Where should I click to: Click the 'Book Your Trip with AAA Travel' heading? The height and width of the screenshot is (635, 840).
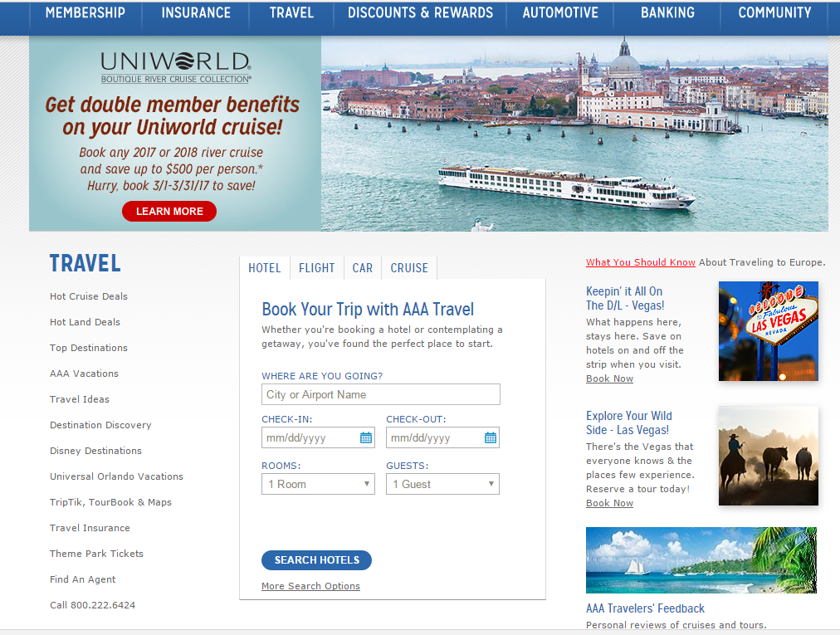tap(368, 309)
